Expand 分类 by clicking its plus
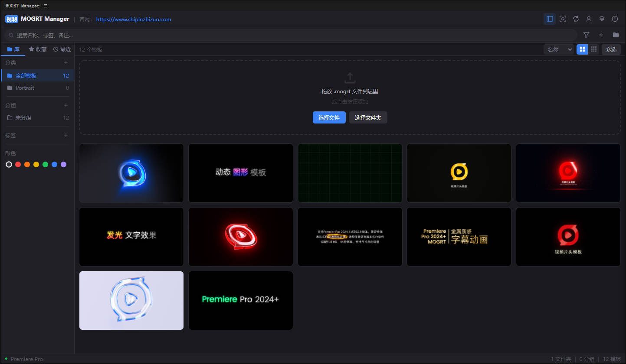626x364 pixels. click(x=66, y=62)
